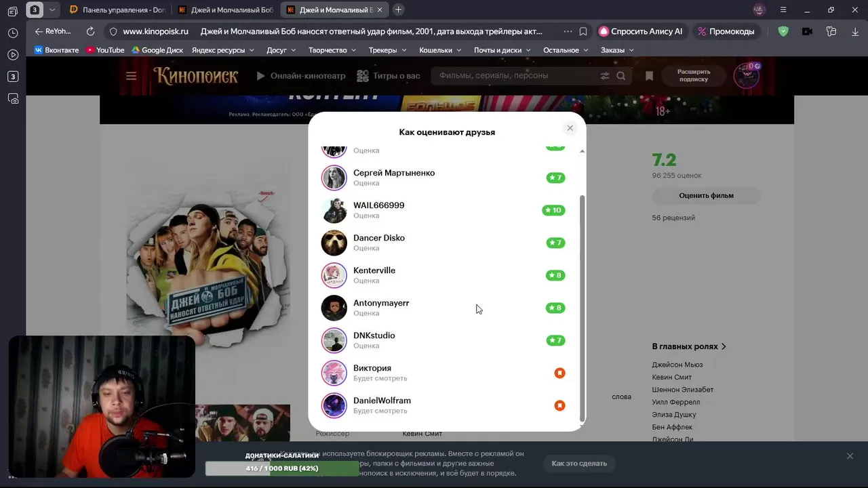
Task: Open Титры о вас section
Action: pyautogui.click(x=389, y=76)
